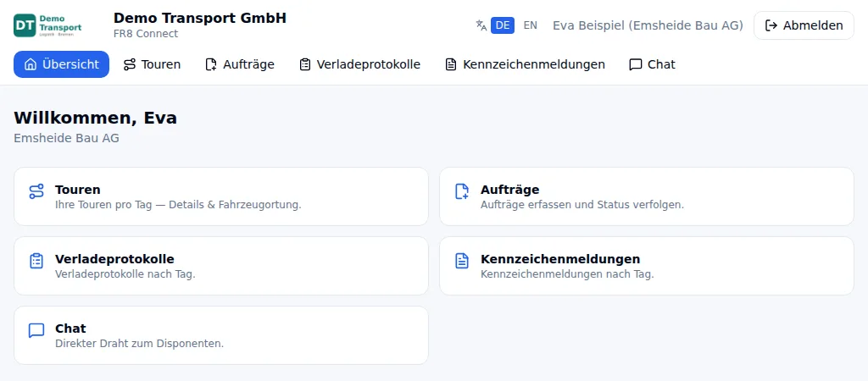Click the speech bubble icon in Chat nav item

click(x=636, y=64)
